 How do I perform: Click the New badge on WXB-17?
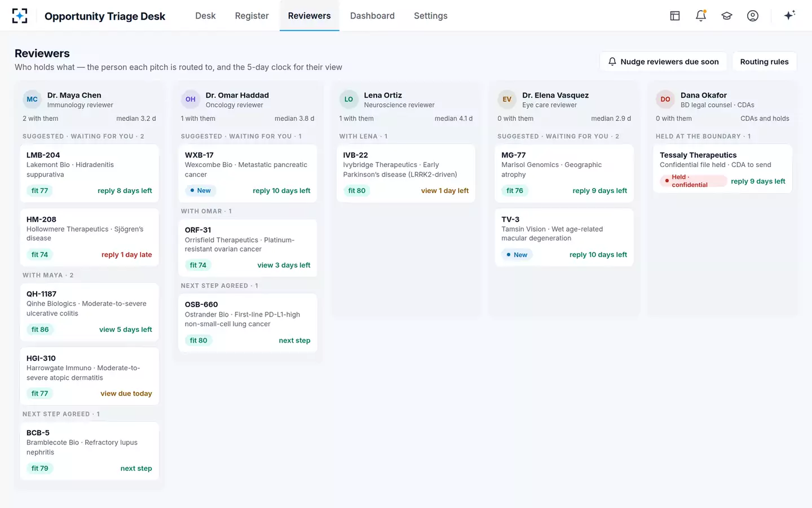(x=200, y=191)
